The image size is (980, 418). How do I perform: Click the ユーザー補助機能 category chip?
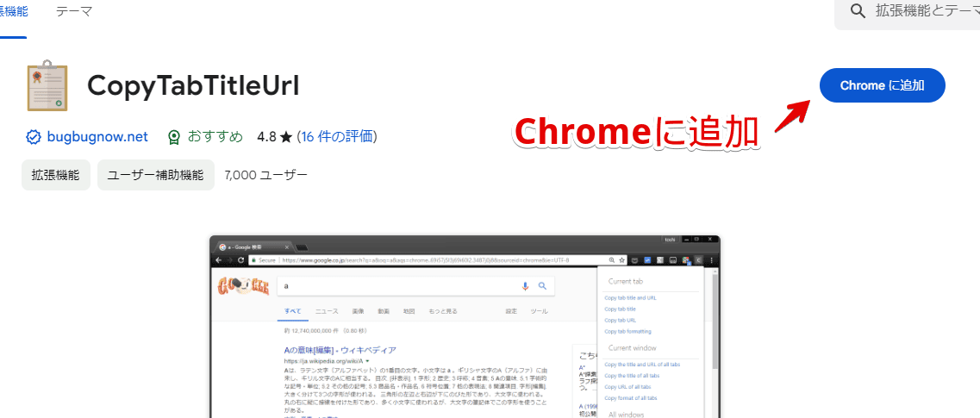coord(156,175)
